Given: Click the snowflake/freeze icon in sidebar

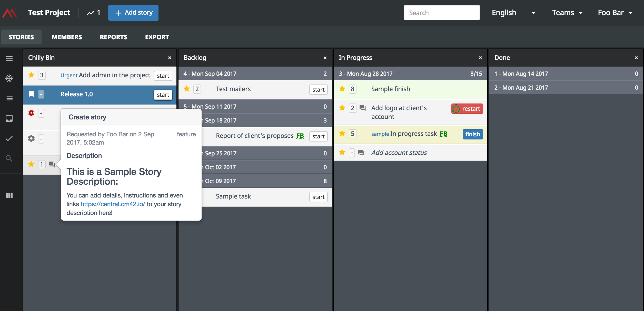Looking at the screenshot, I should (x=9, y=78).
